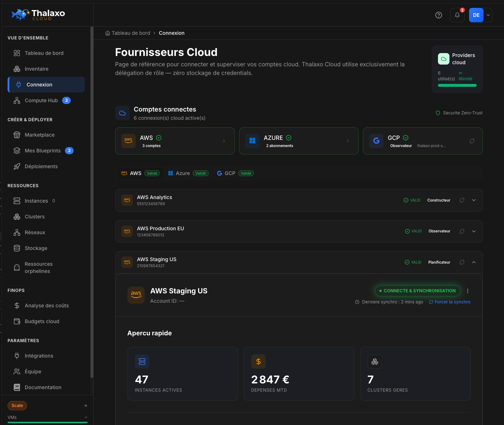Open Compute Hub in sidebar
The height and width of the screenshot is (425, 504).
pos(46,100)
